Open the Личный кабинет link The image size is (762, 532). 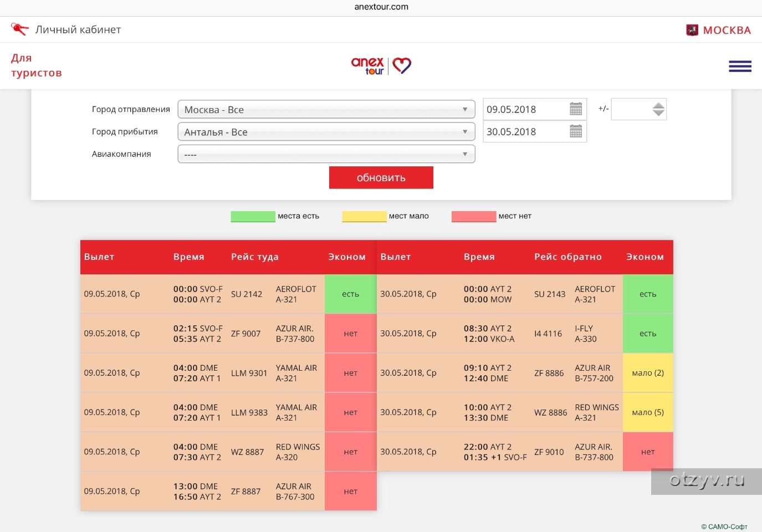click(x=78, y=30)
